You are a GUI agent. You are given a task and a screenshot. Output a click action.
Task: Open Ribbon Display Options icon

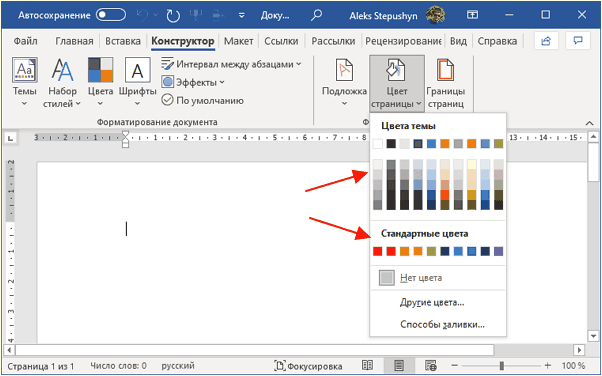[x=472, y=15]
